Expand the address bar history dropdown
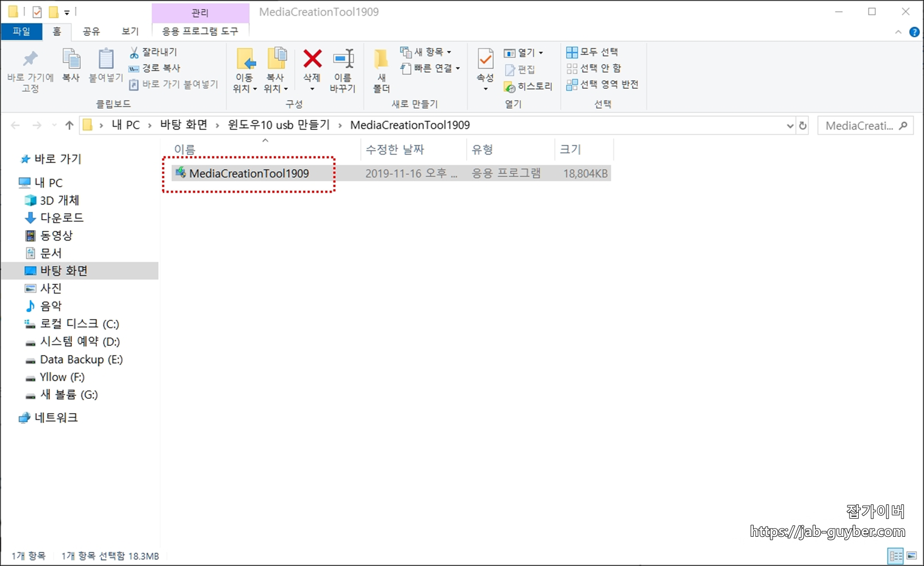 [x=790, y=126]
